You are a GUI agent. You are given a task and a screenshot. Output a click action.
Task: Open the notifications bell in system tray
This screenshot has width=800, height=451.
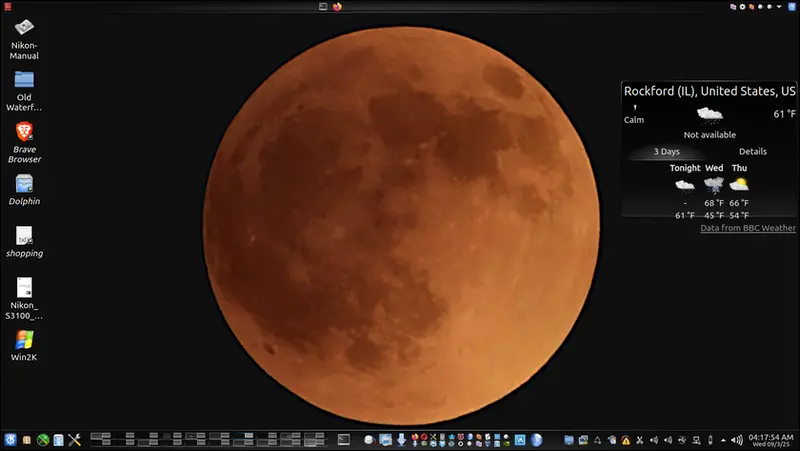click(597, 440)
